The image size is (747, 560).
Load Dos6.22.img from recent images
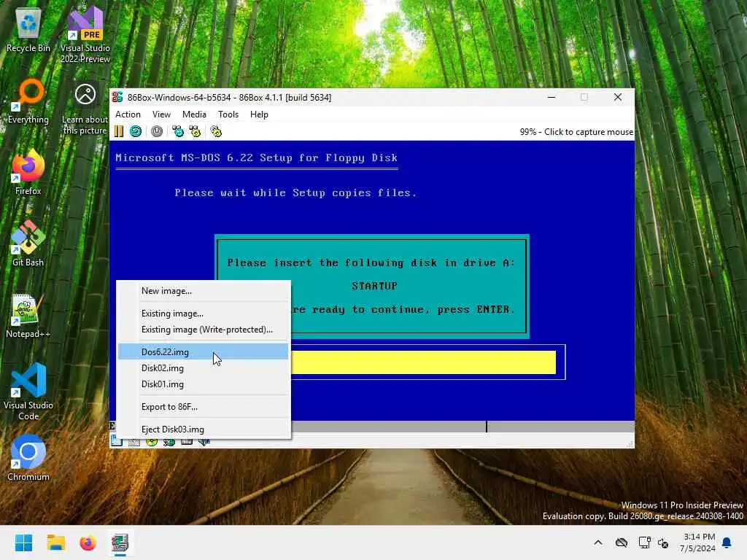pos(204,352)
